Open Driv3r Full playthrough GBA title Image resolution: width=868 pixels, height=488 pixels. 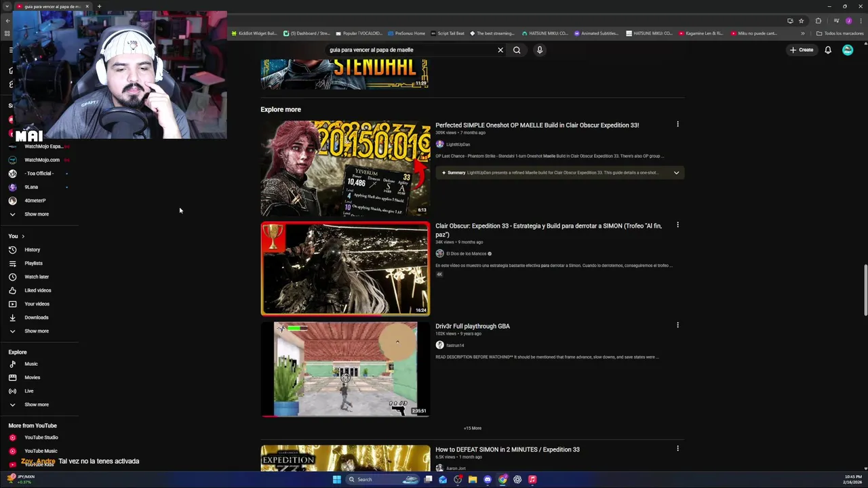pos(473,326)
